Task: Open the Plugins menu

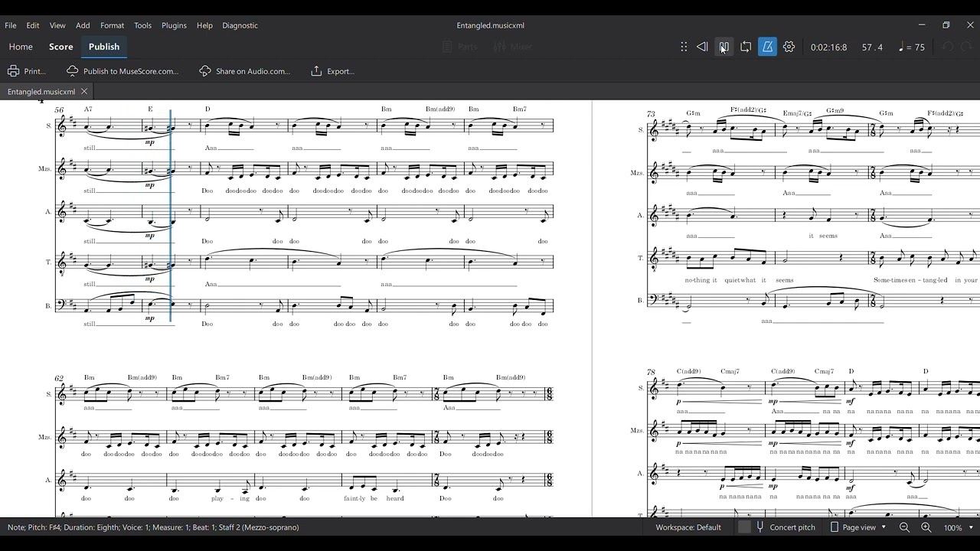Action: 174,25
